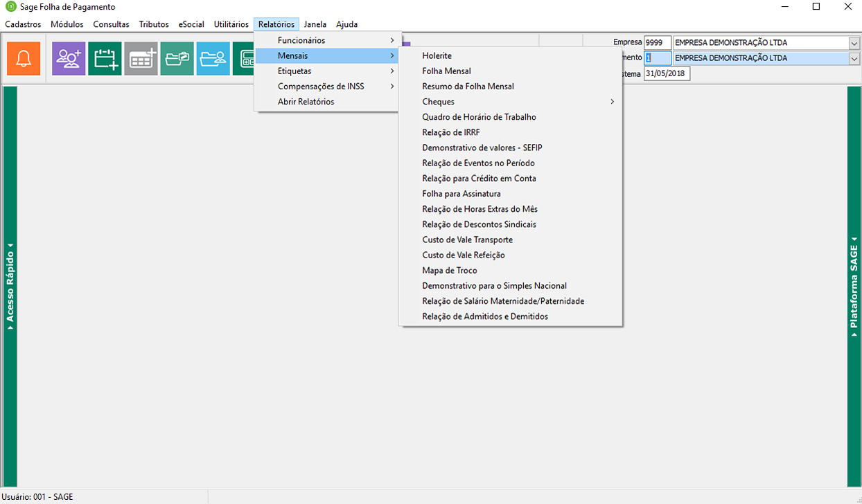Viewport: 862px width, 504px height.
Task: Select Holerite from the Mensais menu
Action: point(437,55)
